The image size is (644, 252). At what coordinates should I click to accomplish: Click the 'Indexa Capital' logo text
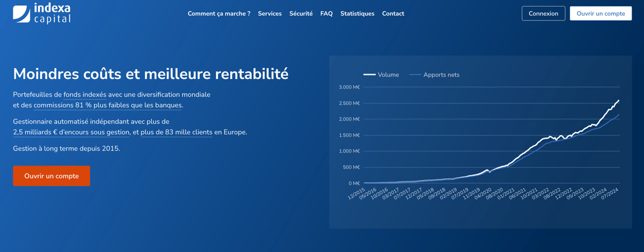pyautogui.click(x=52, y=13)
